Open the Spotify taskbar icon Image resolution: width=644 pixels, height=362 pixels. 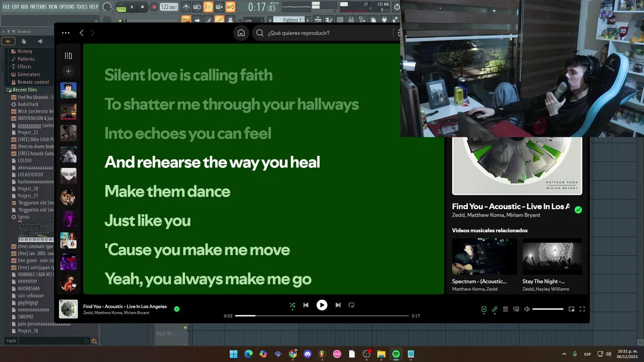click(396, 354)
